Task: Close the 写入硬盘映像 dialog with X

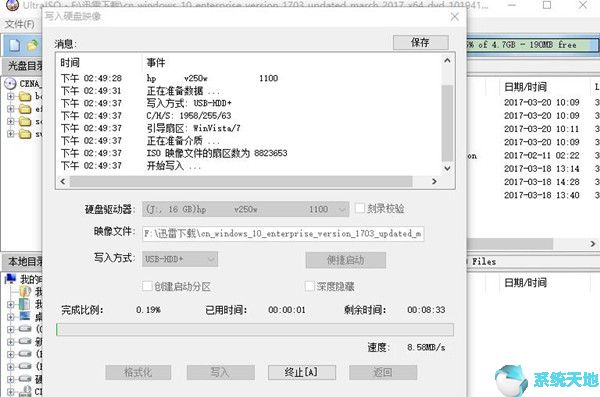Action: tap(455, 17)
